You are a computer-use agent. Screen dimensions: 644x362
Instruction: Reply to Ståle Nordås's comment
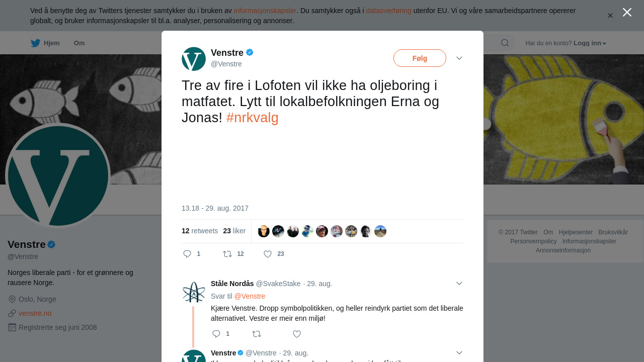pyautogui.click(x=216, y=334)
